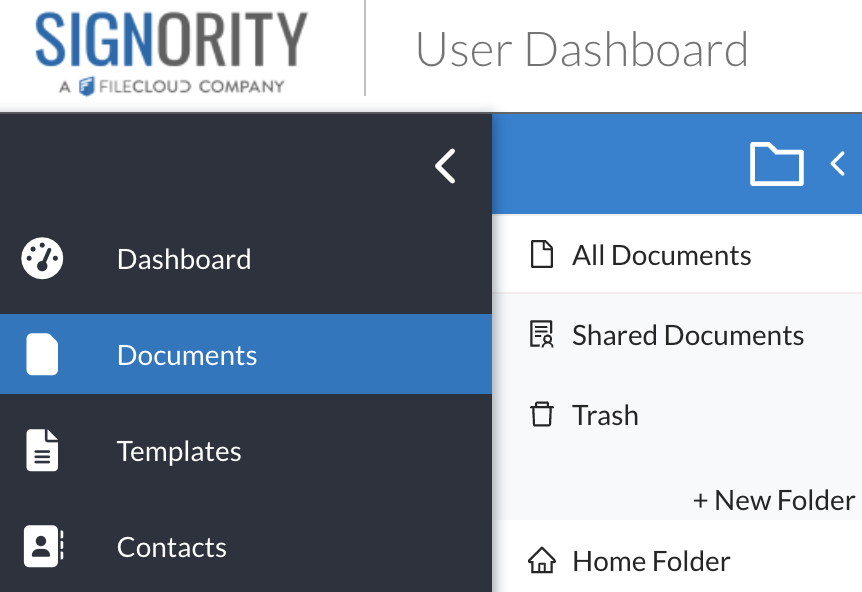
Task: Click the Home Folder house icon
Action: coord(542,561)
